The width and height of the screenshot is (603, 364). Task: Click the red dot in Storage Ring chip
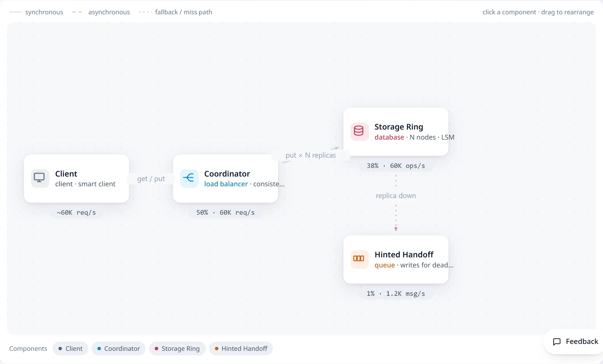pyautogui.click(x=156, y=349)
